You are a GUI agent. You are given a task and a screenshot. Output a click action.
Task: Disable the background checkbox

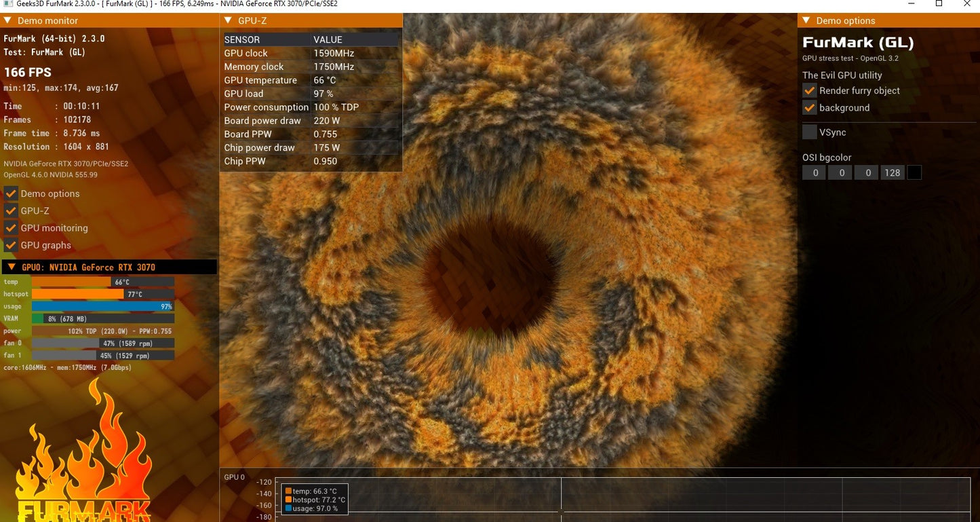pos(809,107)
